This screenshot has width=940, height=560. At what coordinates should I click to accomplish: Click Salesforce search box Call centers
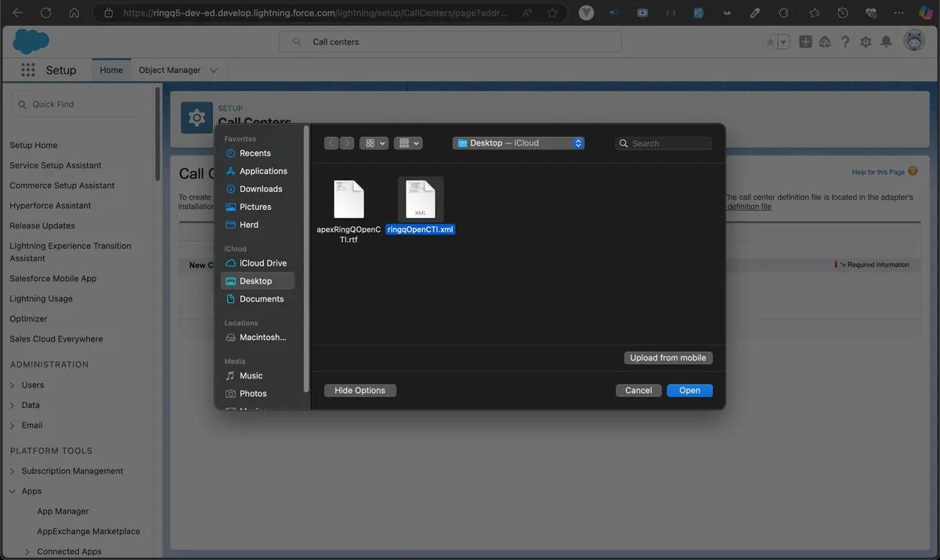tap(450, 42)
